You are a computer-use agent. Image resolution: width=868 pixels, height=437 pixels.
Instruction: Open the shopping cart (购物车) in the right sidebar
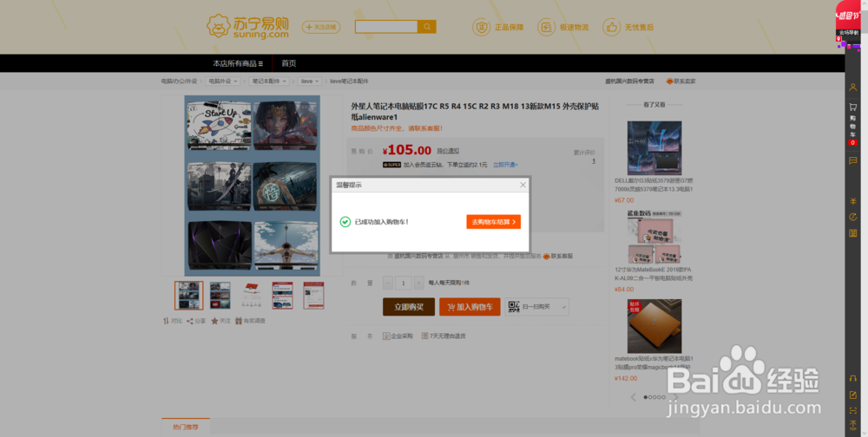[x=853, y=123]
